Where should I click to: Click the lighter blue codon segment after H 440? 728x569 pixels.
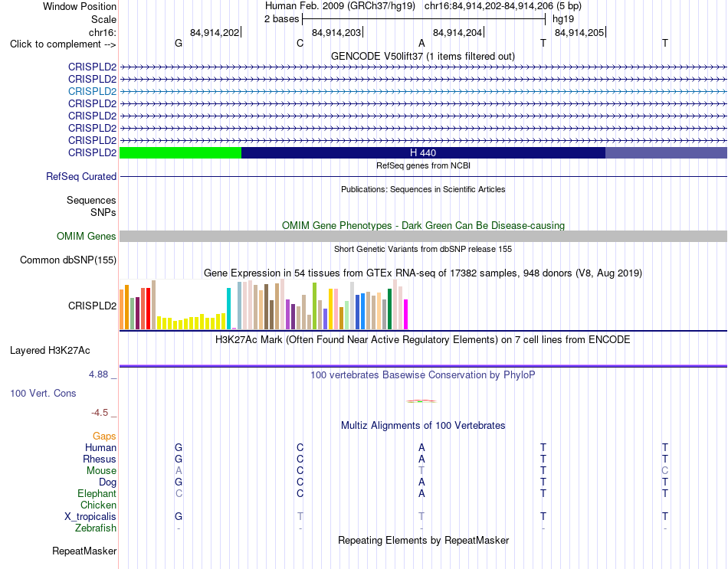pos(666,152)
